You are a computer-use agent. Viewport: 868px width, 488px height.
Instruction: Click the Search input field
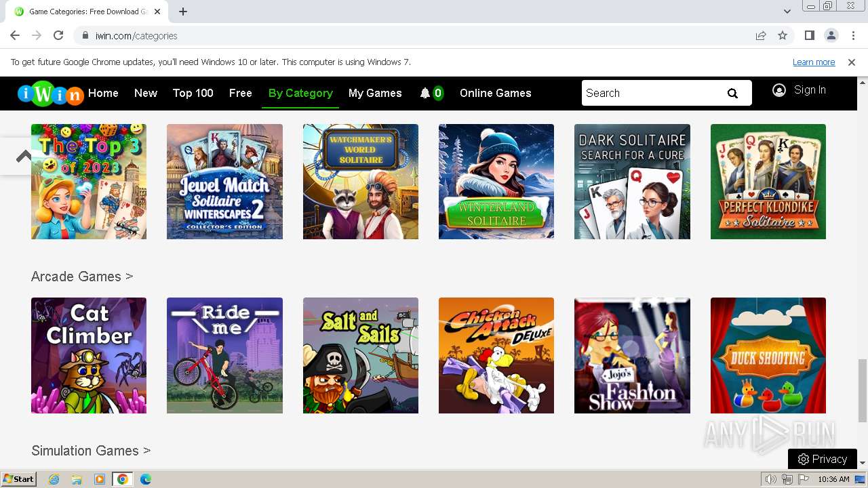pos(651,93)
